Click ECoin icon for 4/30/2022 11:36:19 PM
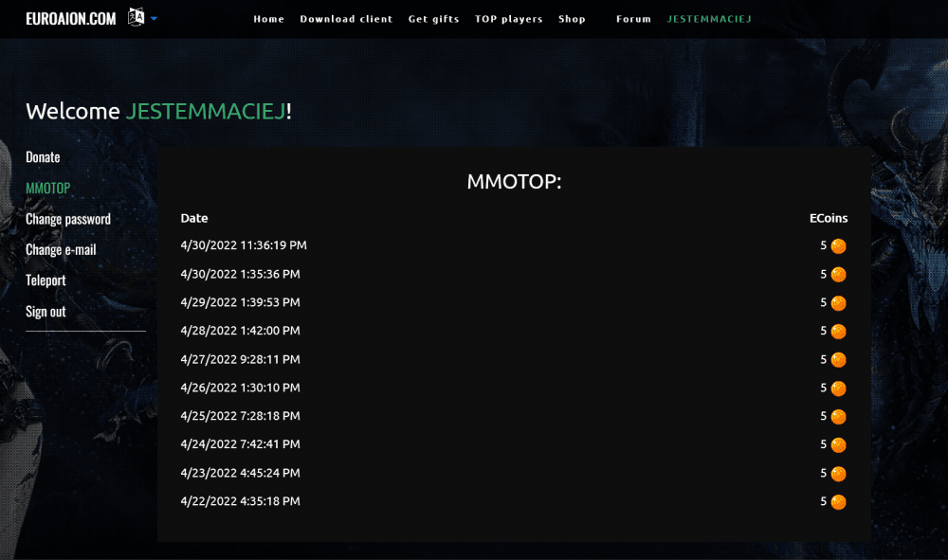Screen dimensions: 948x560 point(838,246)
